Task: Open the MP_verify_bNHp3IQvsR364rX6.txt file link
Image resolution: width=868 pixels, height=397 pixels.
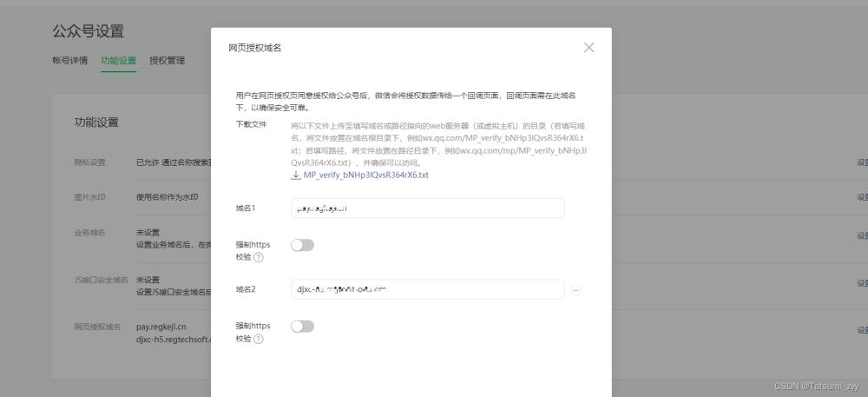Action: [x=365, y=175]
